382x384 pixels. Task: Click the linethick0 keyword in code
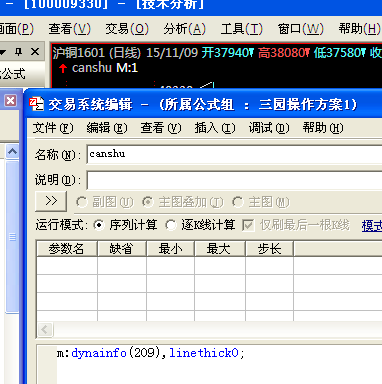coord(204,353)
